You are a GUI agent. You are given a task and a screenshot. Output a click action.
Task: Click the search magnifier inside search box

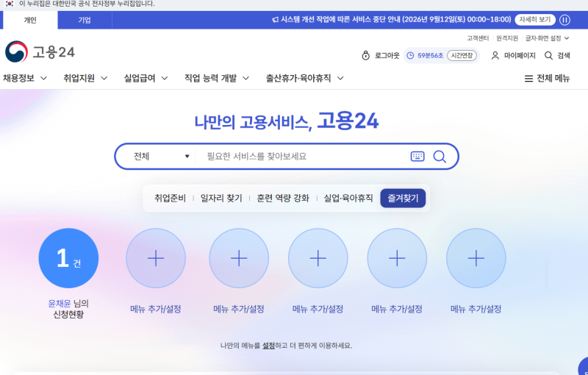(x=440, y=157)
